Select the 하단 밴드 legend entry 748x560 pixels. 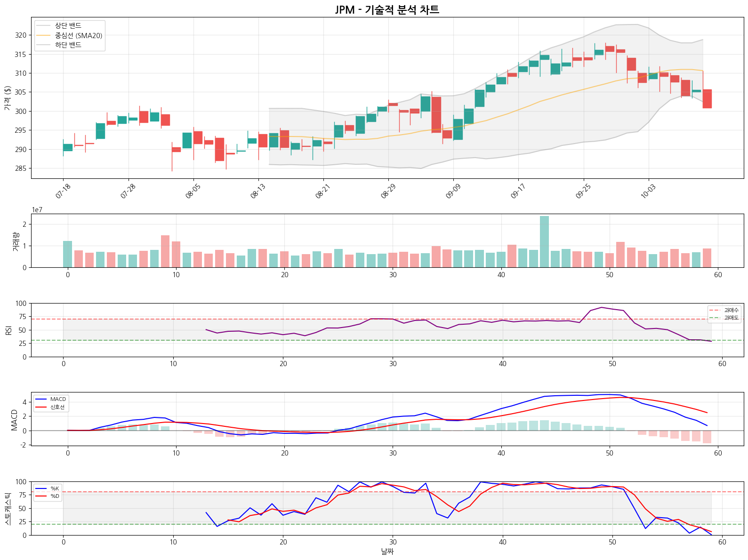click(68, 45)
